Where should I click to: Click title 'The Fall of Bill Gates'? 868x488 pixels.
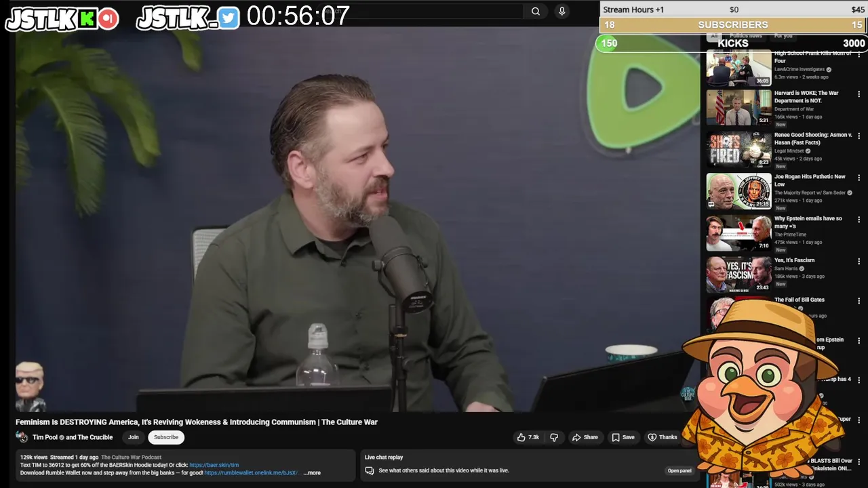800,300
